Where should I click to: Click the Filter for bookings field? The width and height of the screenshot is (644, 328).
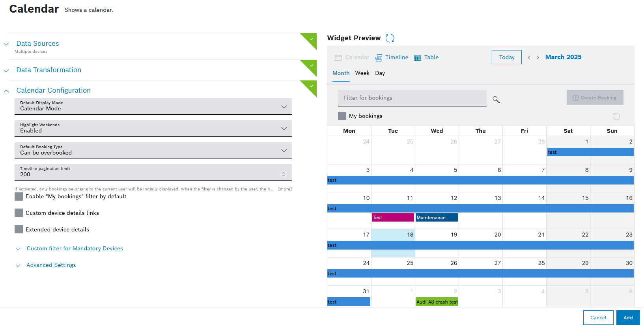click(x=412, y=98)
